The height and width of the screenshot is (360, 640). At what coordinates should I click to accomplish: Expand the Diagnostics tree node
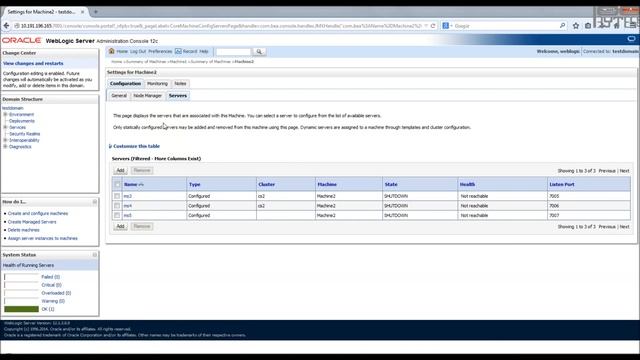(x=5, y=146)
